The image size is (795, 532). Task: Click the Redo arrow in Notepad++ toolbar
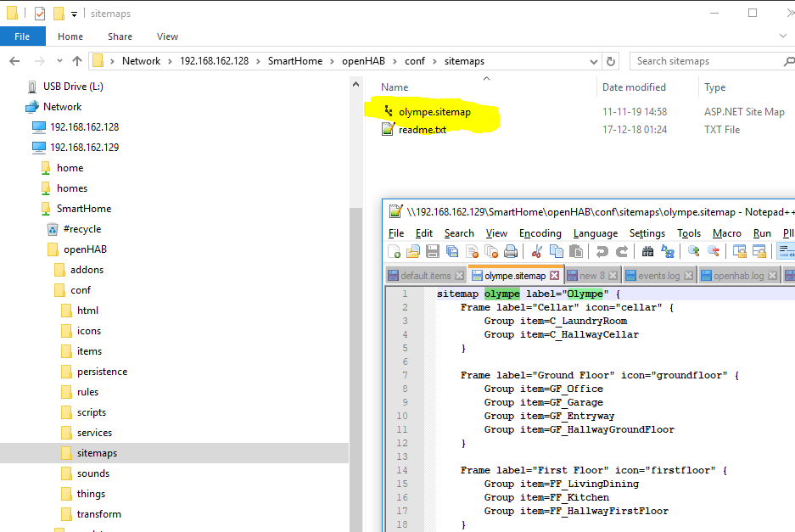coord(622,251)
